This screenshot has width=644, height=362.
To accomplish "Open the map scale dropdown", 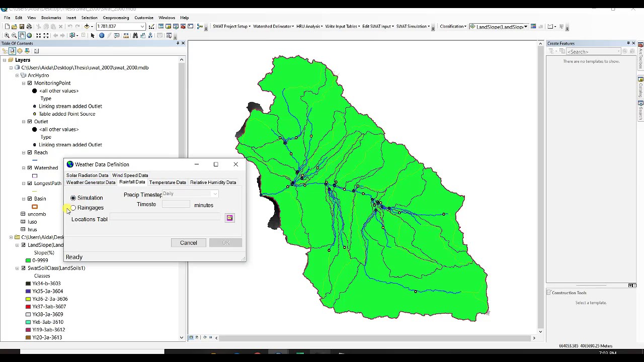I will pos(142,26).
